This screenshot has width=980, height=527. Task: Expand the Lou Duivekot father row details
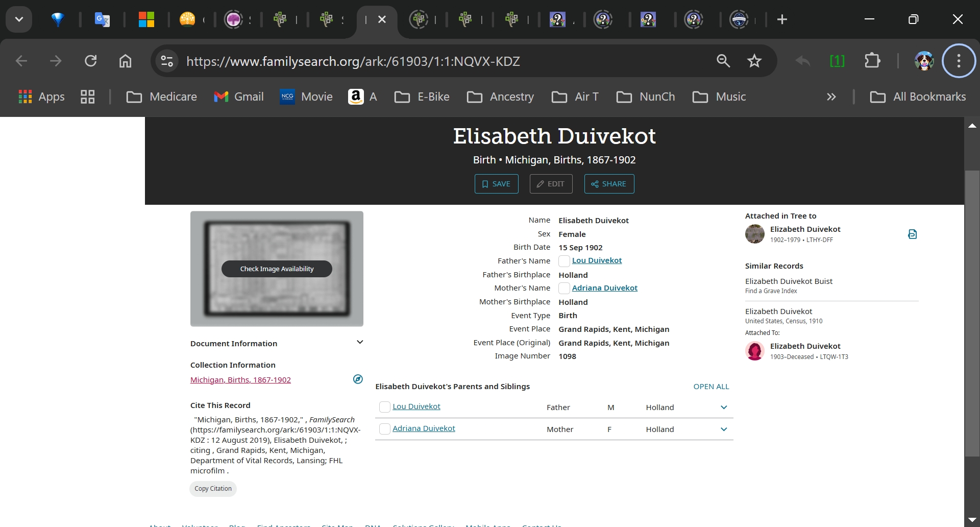pos(723,407)
